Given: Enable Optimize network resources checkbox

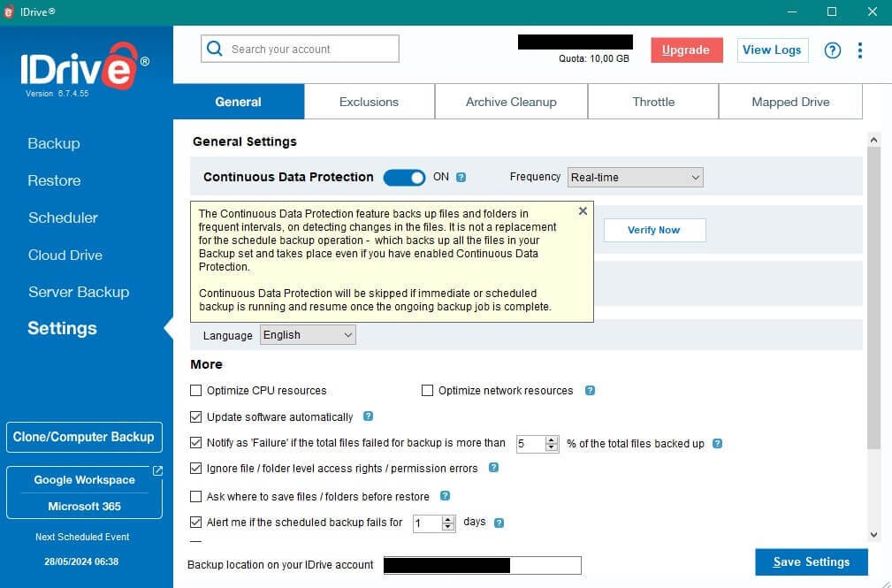Looking at the screenshot, I should (427, 391).
